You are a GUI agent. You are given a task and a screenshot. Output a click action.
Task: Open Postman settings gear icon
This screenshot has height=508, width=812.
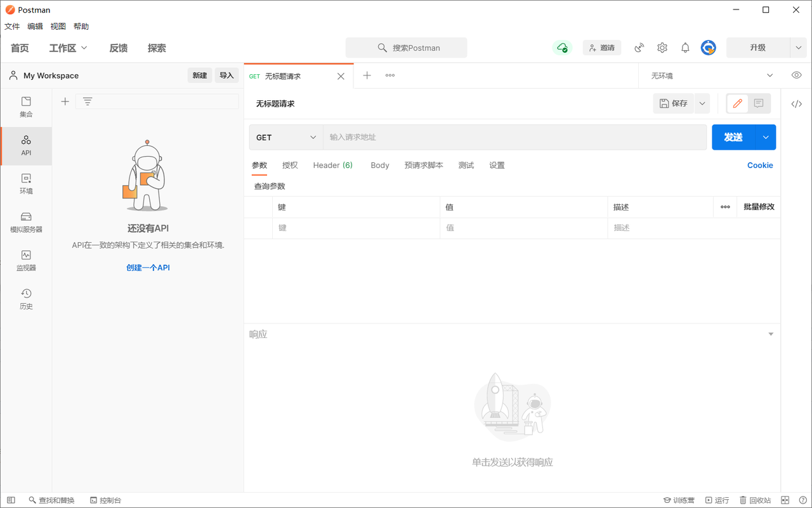pos(662,48)
